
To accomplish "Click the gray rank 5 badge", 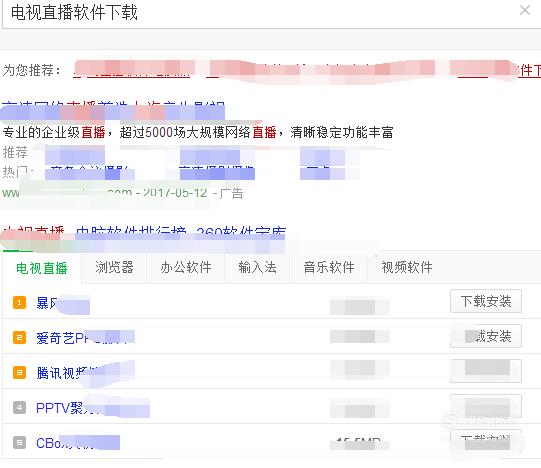I will pos(19,442).
